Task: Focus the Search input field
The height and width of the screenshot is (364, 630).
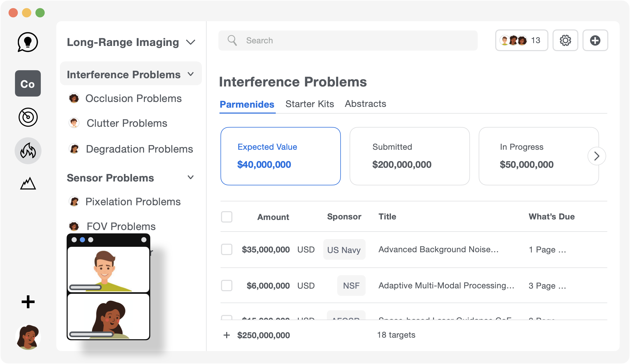Action: click(348, 41)
